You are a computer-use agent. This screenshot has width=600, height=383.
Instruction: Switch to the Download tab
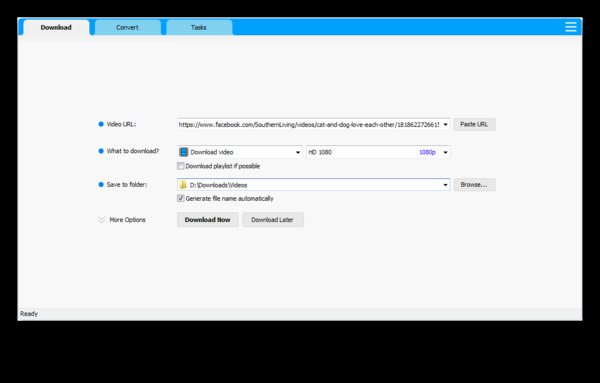pos(56,28)
